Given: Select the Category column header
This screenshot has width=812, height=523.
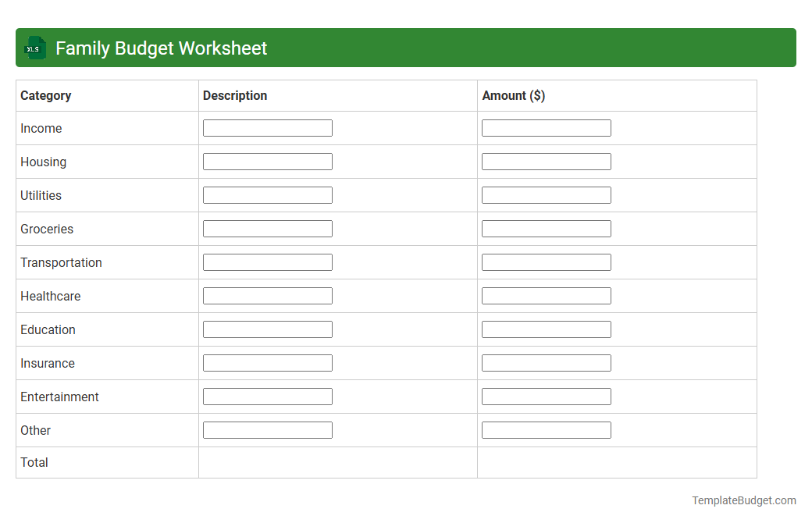Looking at the screenshot, I should (x=45, y=95).
